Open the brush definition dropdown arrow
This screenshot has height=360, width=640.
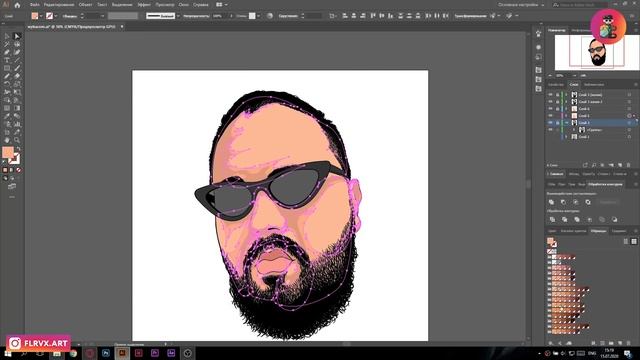point(178,16)
